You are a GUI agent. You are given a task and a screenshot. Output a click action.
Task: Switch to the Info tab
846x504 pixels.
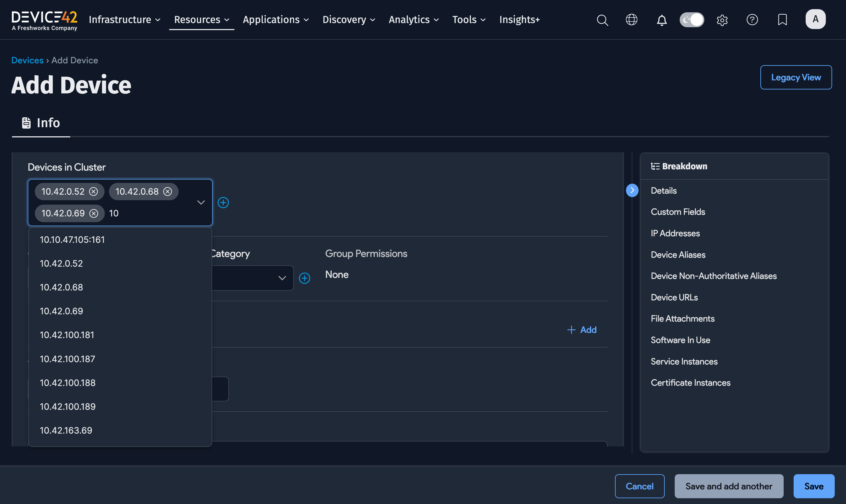(41, 123)
